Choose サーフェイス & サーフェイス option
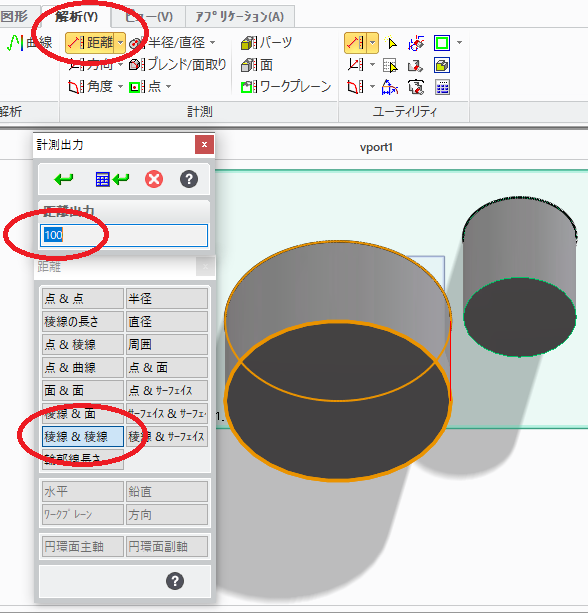The image size is (588, 613). pyautogui.click(x=167, y=413)
